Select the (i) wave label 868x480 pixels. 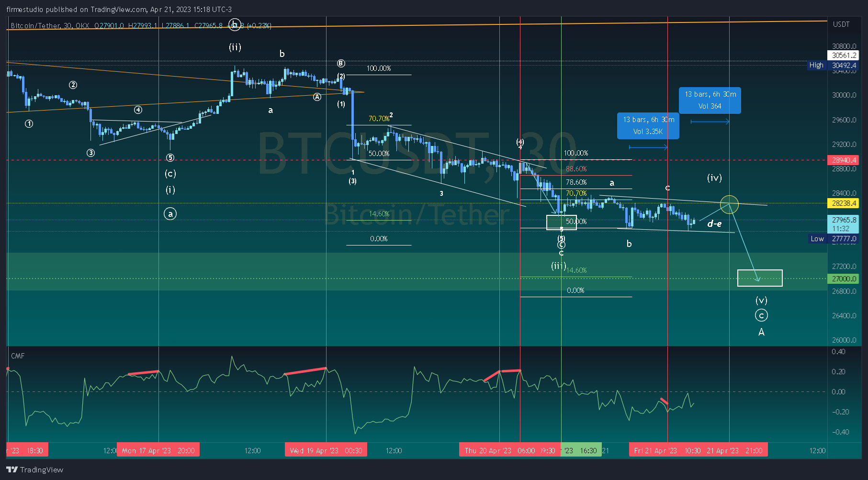click(170, 190)
